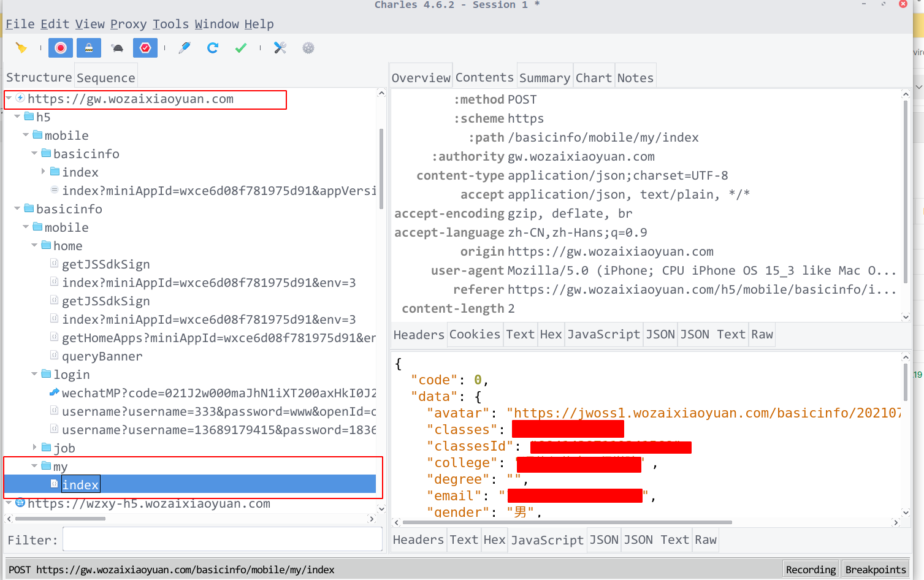
Task: Select the Contents tab
Action: pos(484,77)
